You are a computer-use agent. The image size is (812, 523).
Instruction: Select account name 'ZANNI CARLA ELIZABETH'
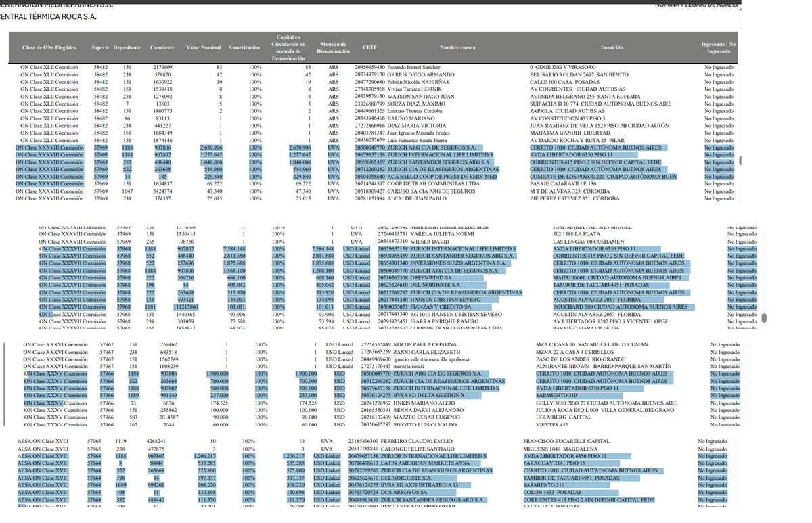pos(426,352)
